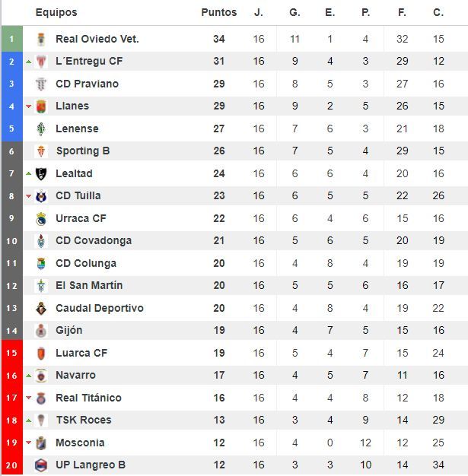Click the UP Langreo B badge
This screenshot has height=476, width=468.
point(41,465)
